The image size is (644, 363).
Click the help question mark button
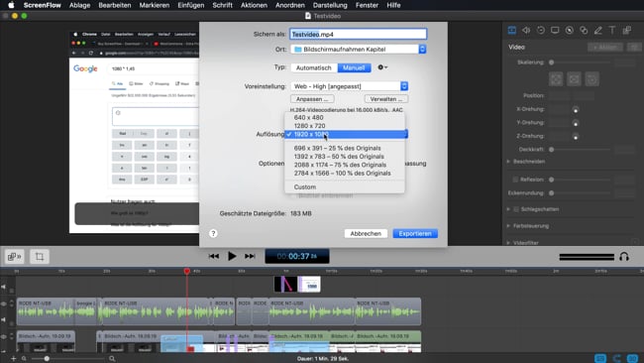tap(213, 233)
